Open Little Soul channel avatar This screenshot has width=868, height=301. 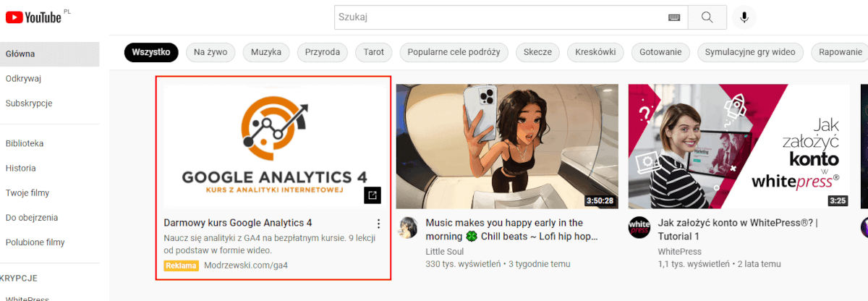(408, 226)
